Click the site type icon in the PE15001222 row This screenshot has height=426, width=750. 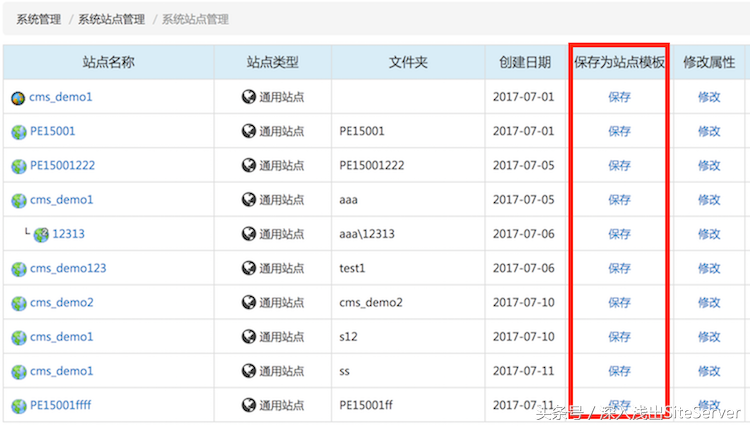point(249,165)
